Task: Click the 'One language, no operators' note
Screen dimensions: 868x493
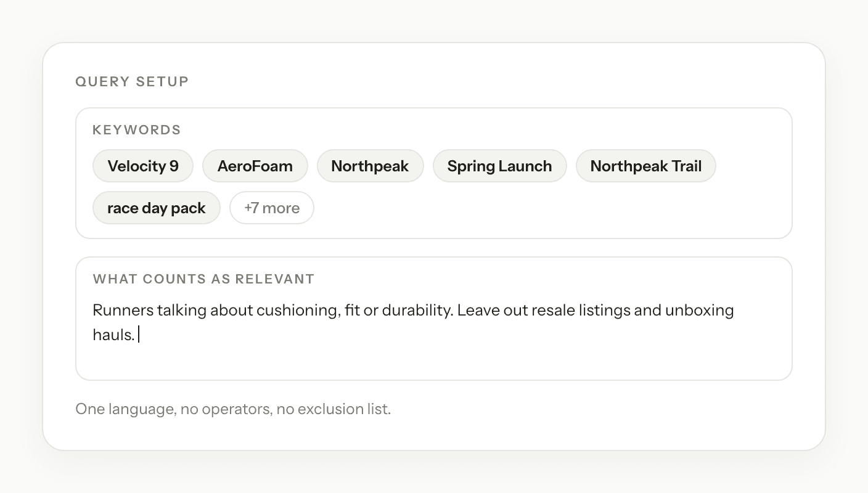Action: pos(233,409)
